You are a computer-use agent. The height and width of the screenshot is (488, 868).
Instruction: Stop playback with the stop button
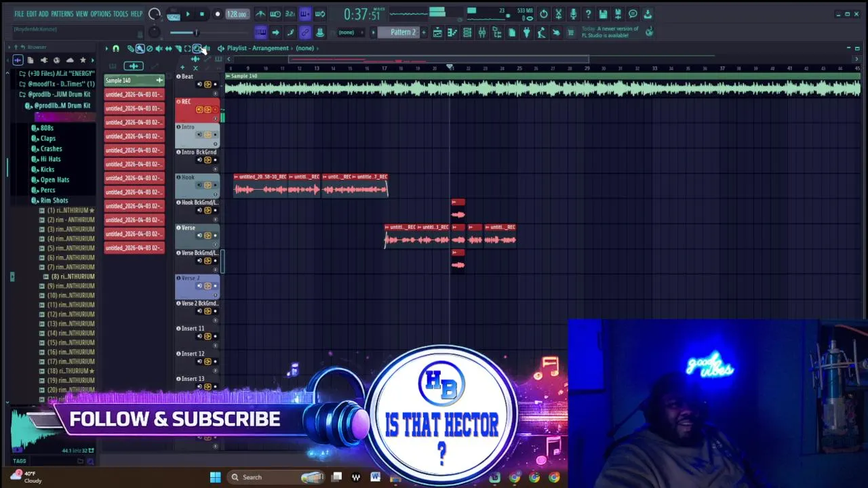pyautogui.click(x=202, y=14)
